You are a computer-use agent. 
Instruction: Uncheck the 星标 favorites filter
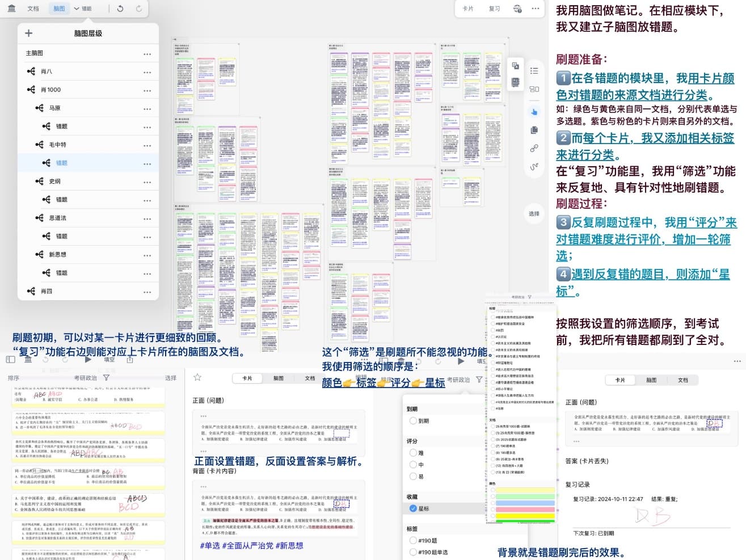coord(413,508)
